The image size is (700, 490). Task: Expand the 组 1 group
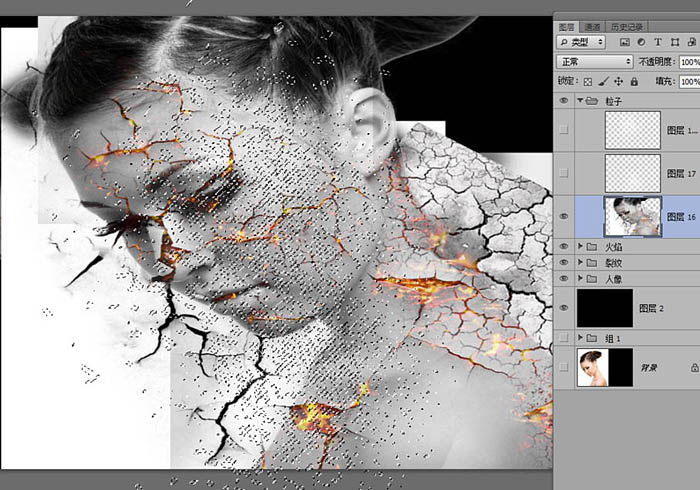point(580,338)
